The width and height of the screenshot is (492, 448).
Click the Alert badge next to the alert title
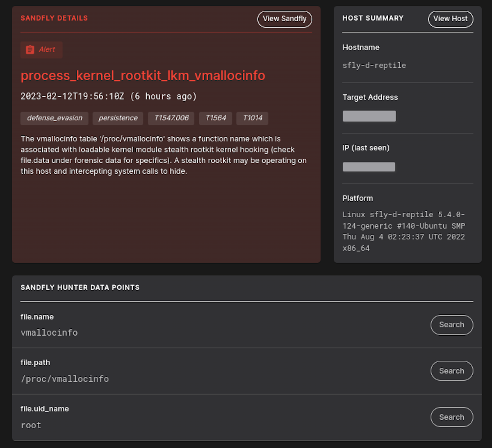tap(41, 50)
